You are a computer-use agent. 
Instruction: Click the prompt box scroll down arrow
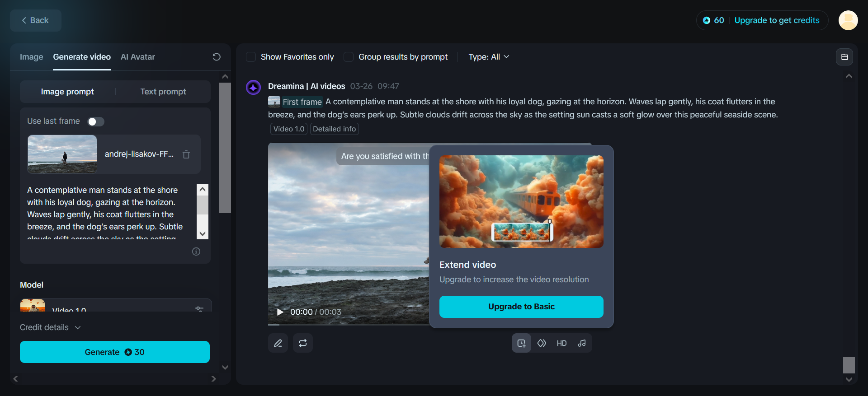point(203,233)
